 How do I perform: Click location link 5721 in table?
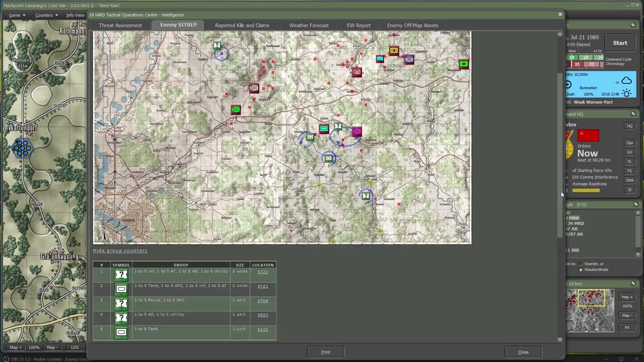[263, 271]
